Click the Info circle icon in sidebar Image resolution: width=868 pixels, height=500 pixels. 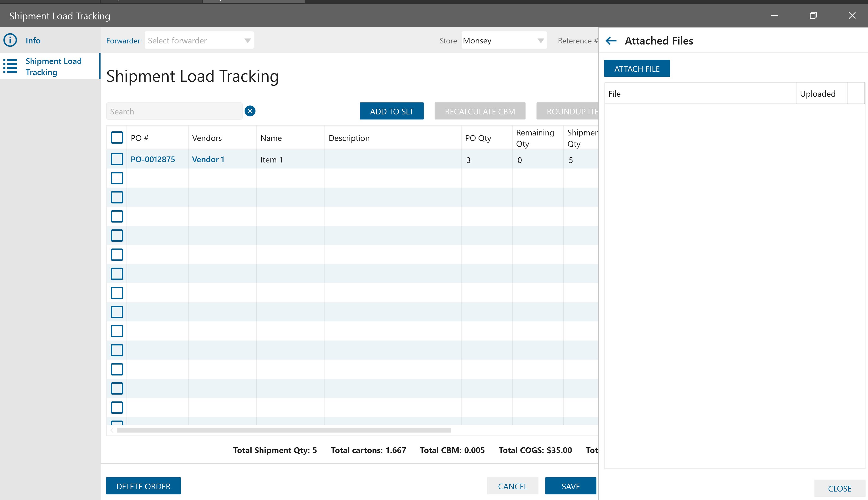click(x=10, y=40)
